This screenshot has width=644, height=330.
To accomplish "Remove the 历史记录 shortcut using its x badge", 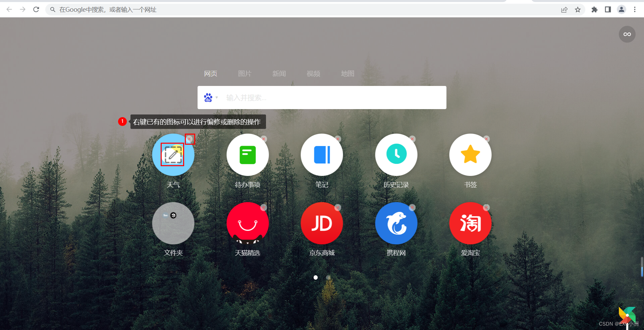I will pyautogui.click(x=412, y=139).
